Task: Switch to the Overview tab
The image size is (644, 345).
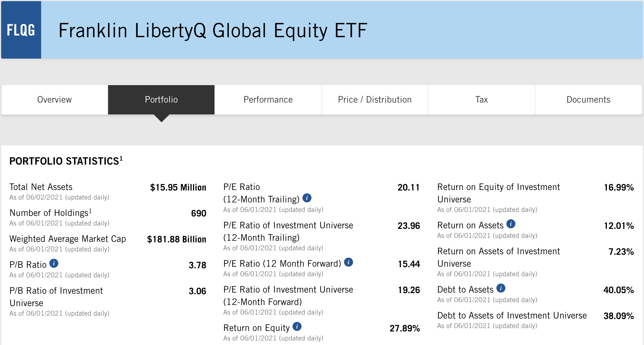Action: click(x=55, y=99)
